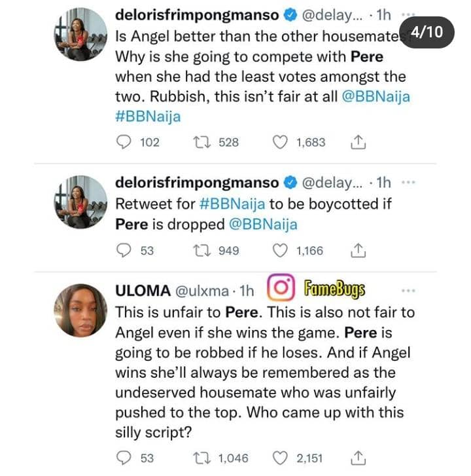471x476 pixels.
Task: Reply to ULOMA's tweet
Action: 124,458
